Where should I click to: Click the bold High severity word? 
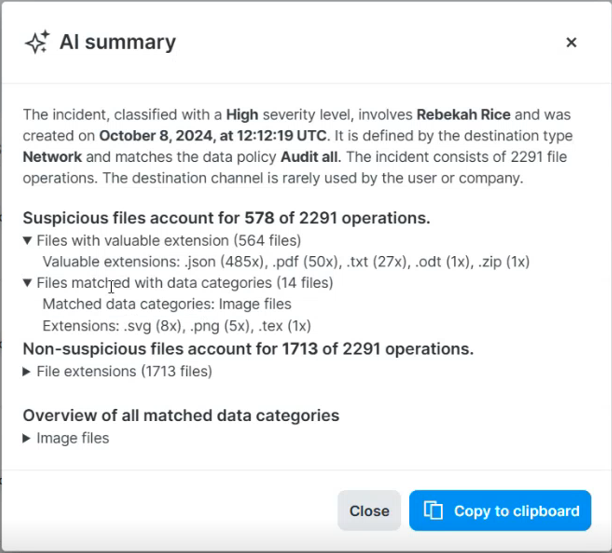tap(242, 114)
